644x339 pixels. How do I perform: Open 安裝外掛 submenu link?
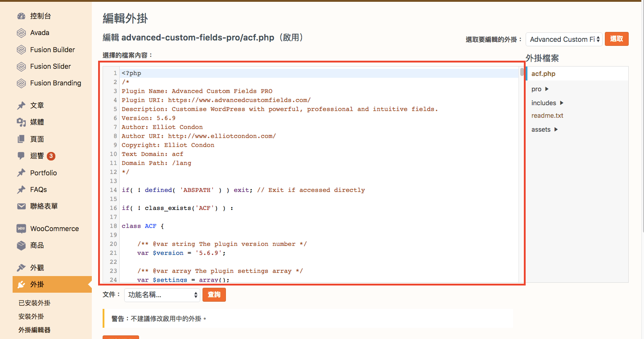31,317
